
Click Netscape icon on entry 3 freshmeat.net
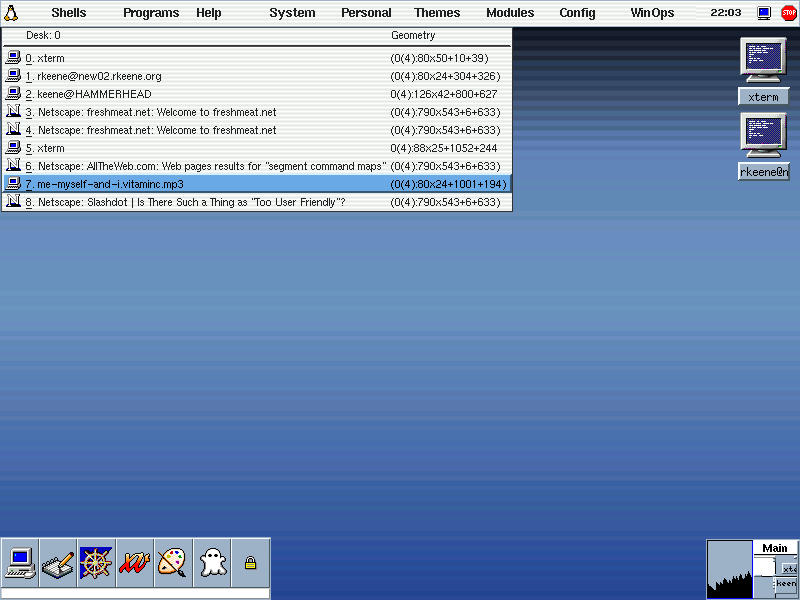[13, 112]
